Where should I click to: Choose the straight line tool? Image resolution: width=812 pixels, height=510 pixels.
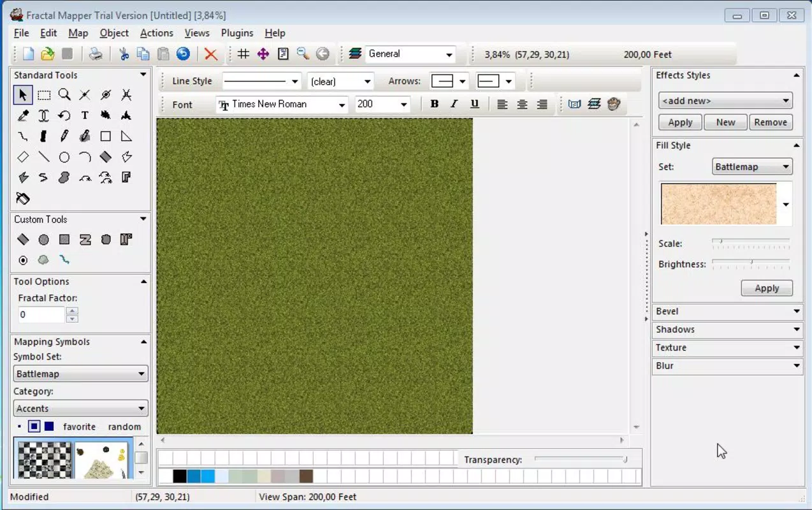43,157
